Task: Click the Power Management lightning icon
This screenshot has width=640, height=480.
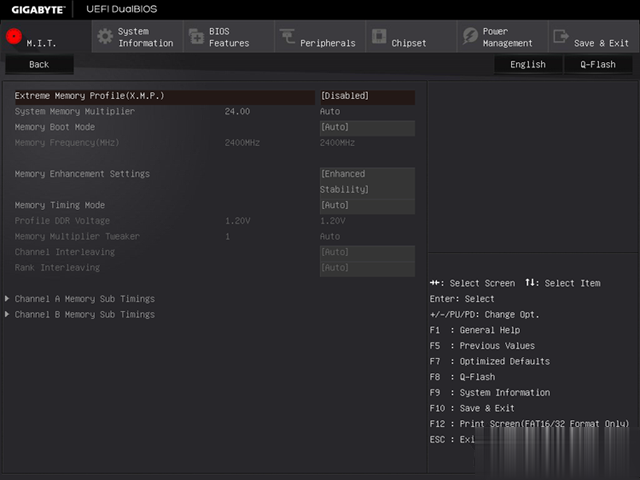Action: coord(470,36)
